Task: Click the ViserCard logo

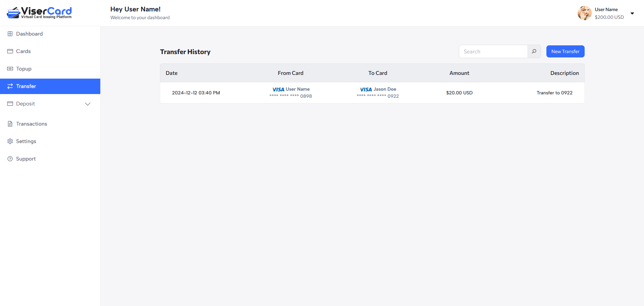Action: 39,13
